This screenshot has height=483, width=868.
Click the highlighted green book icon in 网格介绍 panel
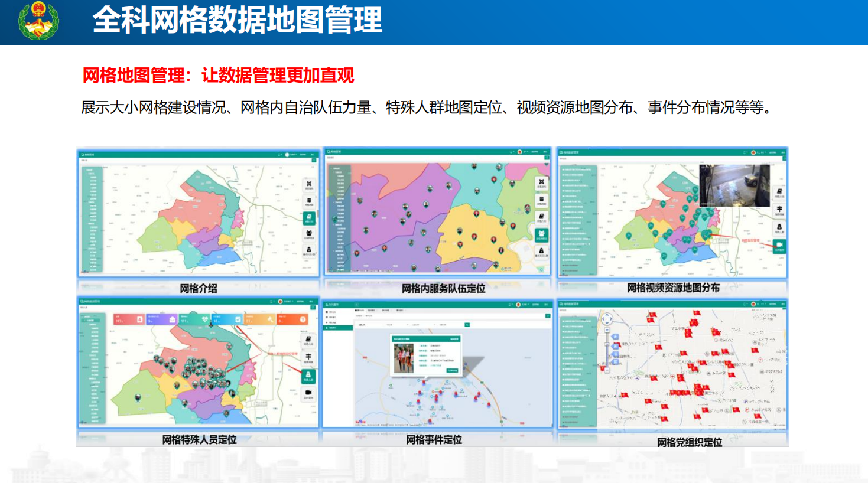(x=309, y=218)
